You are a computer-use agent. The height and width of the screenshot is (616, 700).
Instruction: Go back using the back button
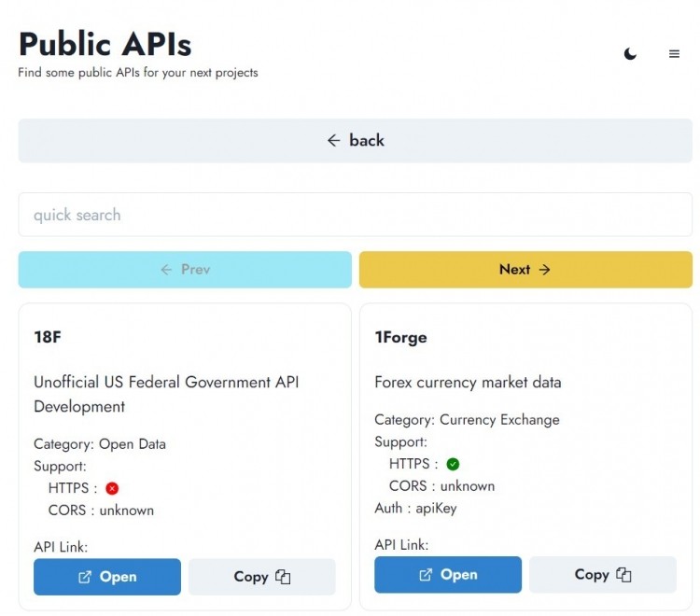point(355,141)
